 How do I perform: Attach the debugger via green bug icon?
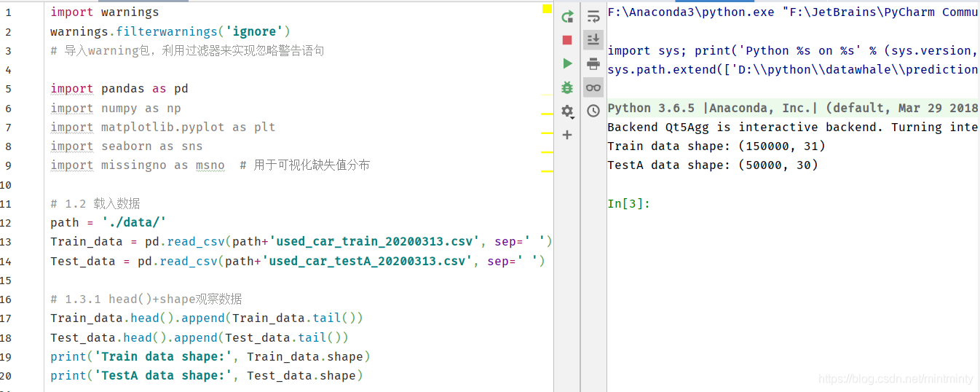coord(567,87)
